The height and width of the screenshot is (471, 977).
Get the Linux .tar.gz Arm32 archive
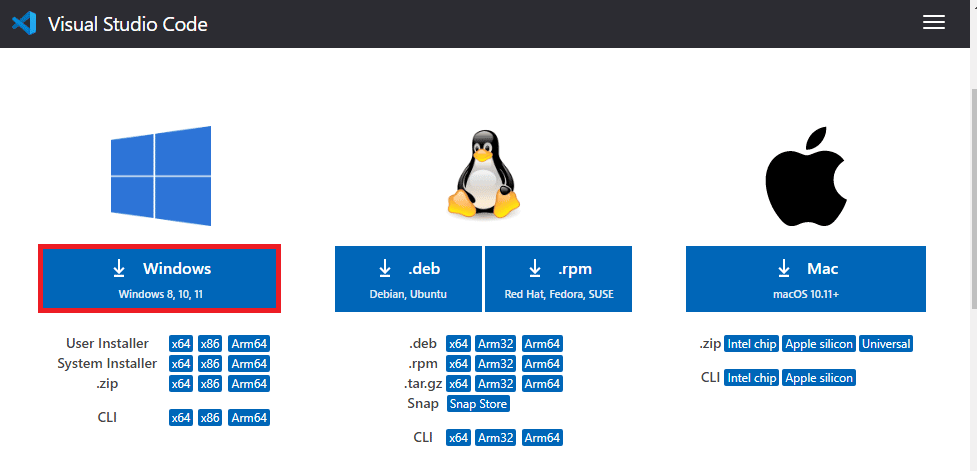coord(496,384)
